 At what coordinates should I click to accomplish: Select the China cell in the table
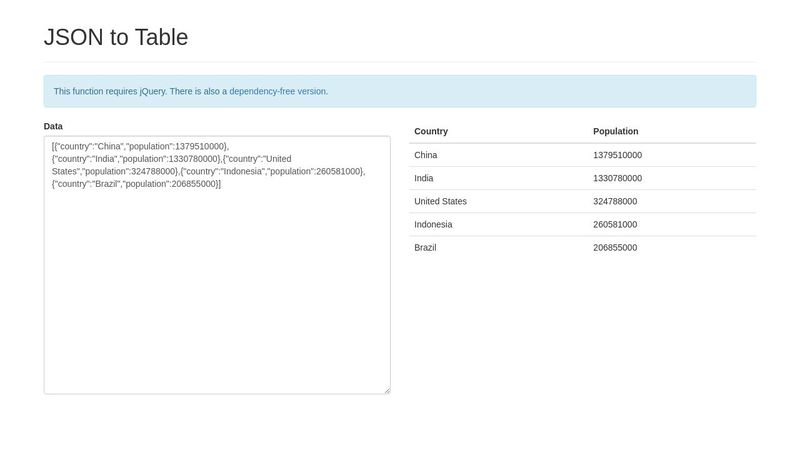426,155
